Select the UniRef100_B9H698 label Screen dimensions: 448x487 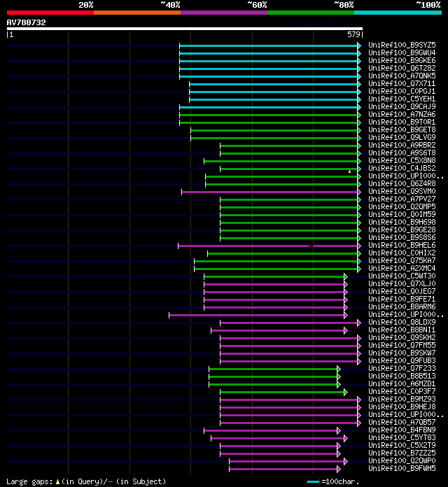coord(402,222)
